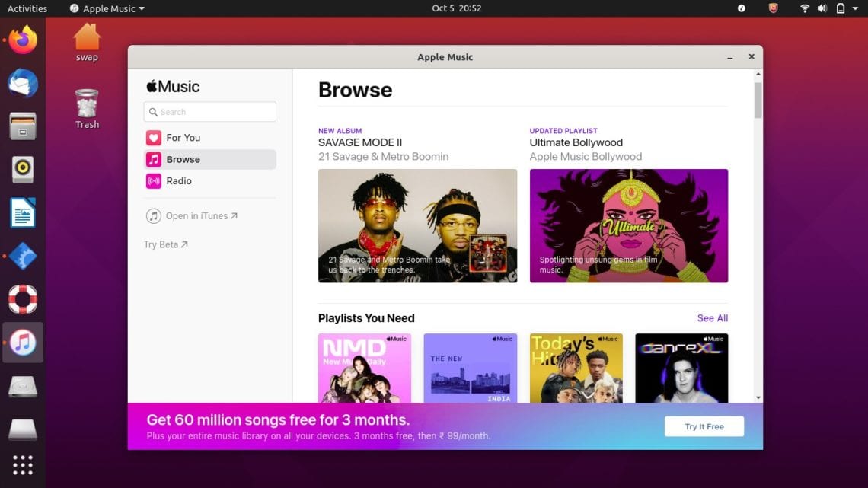The height and width of the screenshot is (488, 868).
Task: Open the swap folder on the desktop
Action: (x=86, y=39)
